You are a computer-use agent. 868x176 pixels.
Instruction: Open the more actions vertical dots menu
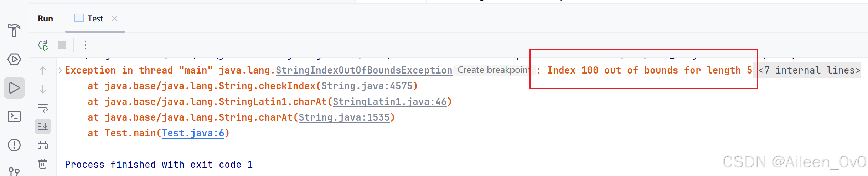86,45
